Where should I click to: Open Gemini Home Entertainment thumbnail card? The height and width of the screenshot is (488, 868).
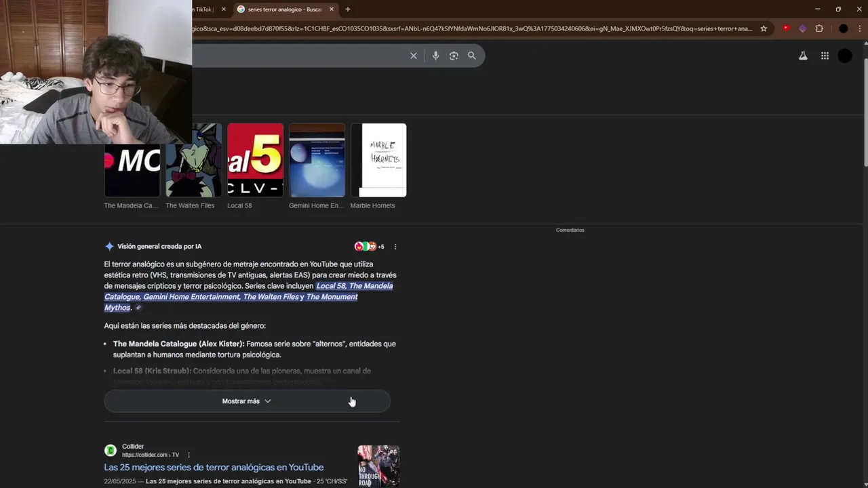click(x=317, y=166)
